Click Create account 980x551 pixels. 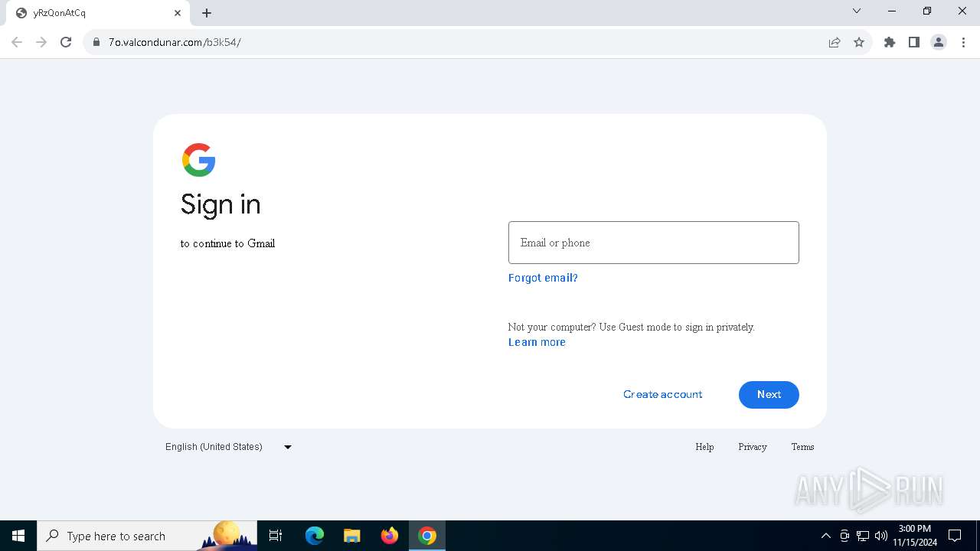(x=662, y=394)
